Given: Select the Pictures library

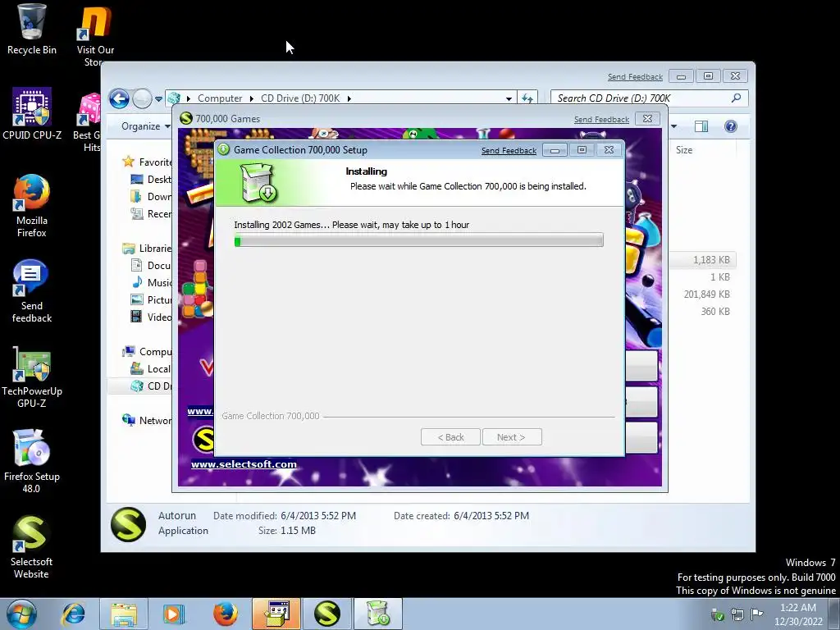Looking at the screenshot, I should [151, 300].
